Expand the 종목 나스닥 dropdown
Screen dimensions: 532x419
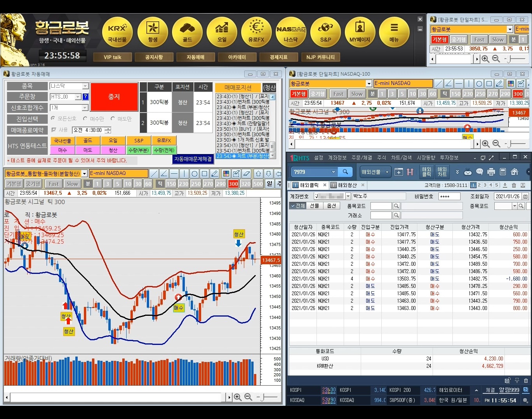[x=85, y=86]
